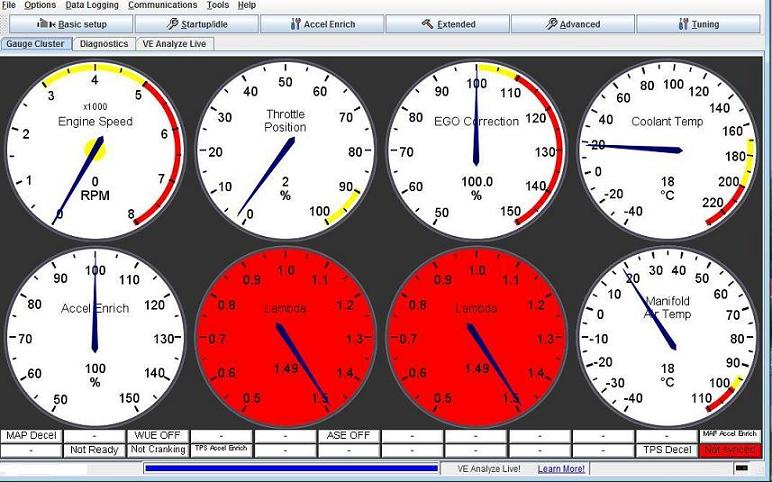This screenshot has width=772, height=482.
Task: Click the blue progress bar in status bar
Action: pyautogui.click(x=291, y=468)
